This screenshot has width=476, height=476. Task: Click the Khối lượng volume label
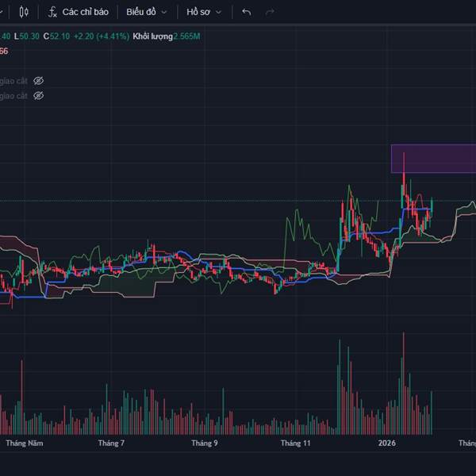152,36
